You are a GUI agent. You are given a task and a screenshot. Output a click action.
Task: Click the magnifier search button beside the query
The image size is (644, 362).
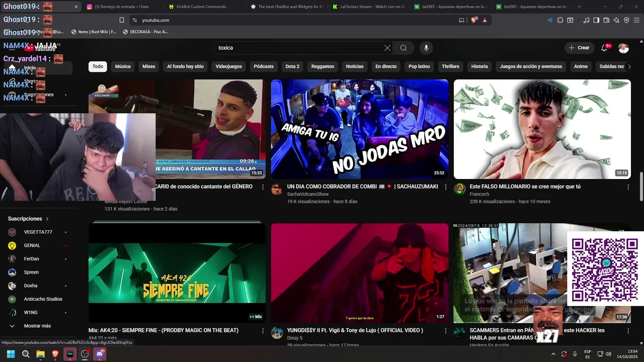404,48
